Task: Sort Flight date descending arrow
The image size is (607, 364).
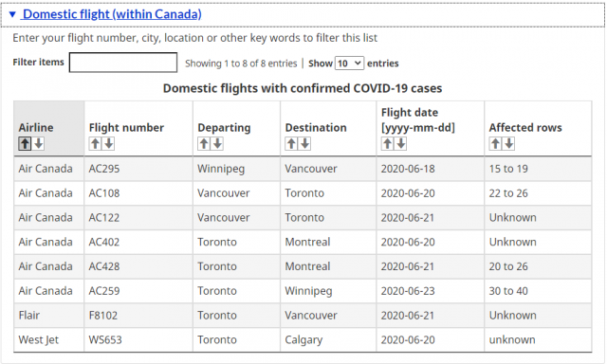Action: (x=401, y=143)
